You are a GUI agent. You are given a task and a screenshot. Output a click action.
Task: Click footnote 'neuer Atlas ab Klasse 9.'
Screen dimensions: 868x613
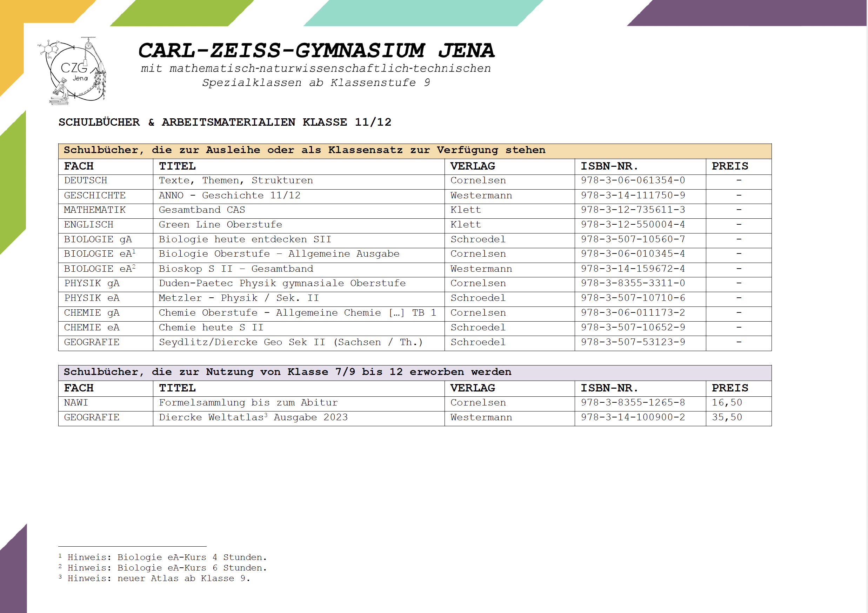coord(183,579)
